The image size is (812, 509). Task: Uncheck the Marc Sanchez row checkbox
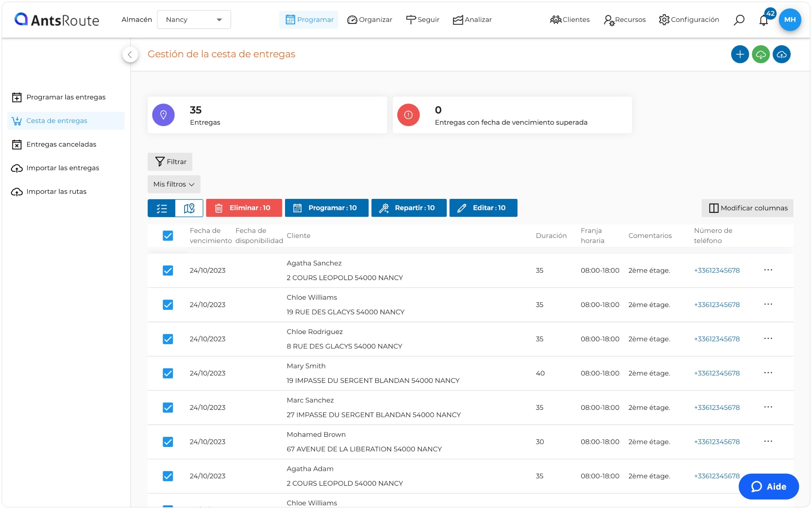(x=168, y=408)
